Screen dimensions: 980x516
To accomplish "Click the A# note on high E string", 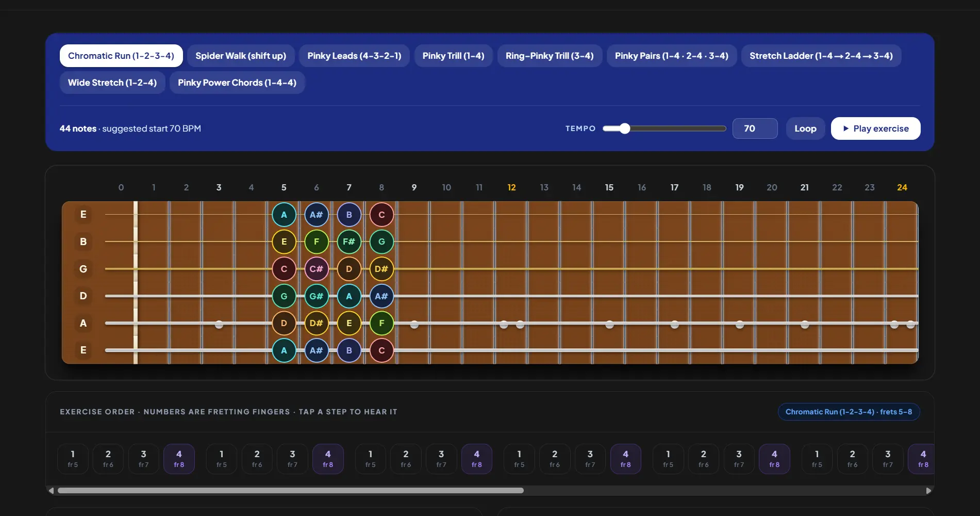I will click(x=317, y=215).
